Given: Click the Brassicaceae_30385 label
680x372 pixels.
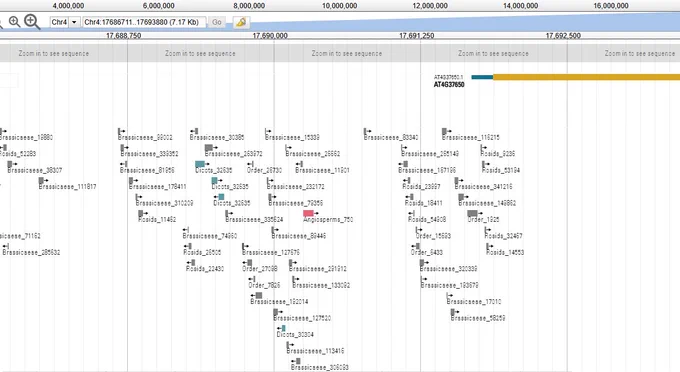Looking at the screenshot, I should 217,137.
